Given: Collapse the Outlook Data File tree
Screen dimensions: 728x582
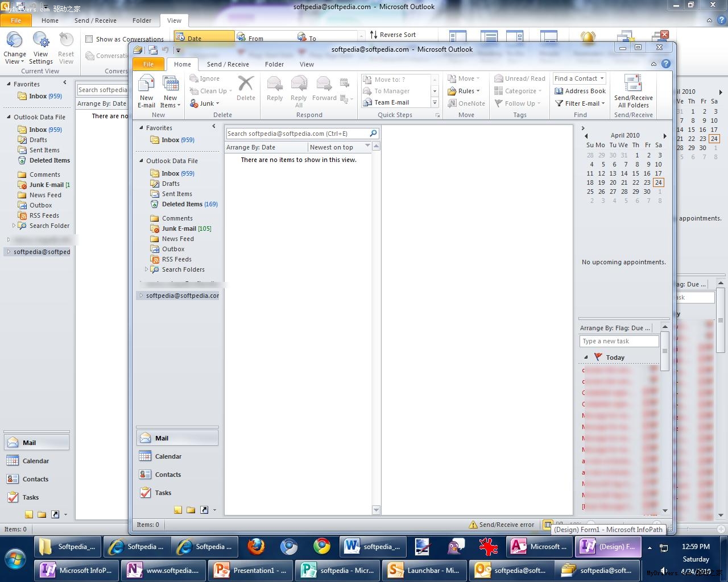Looking at the screenshot, I should point(142,161).
